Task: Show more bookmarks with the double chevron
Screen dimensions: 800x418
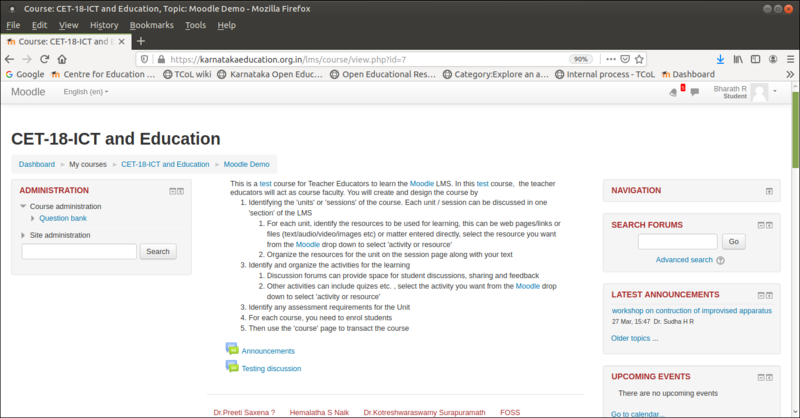Action: coord(790,75)
